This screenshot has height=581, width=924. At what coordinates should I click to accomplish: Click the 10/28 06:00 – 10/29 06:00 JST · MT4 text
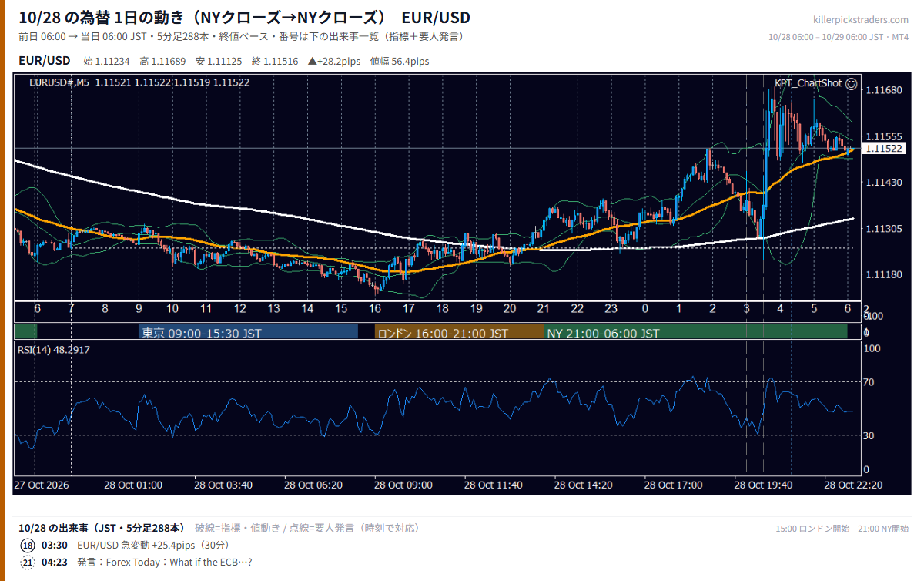[x=839, y=37]
